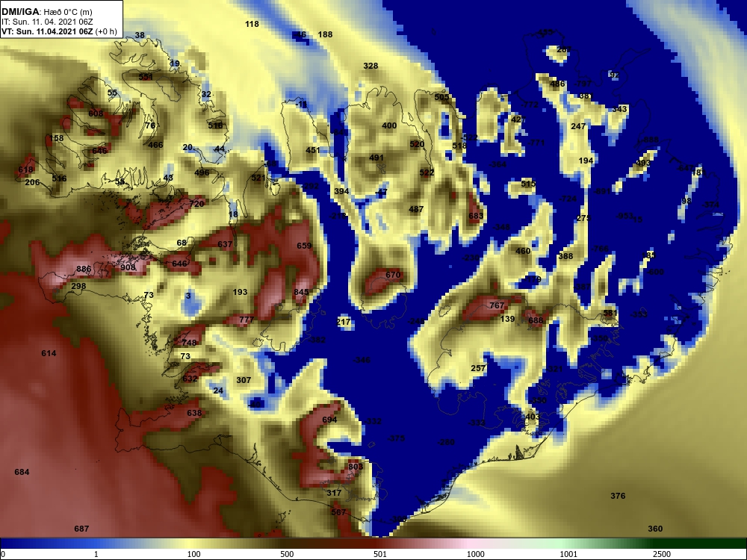Click the map value 460

tap(523, 251)
